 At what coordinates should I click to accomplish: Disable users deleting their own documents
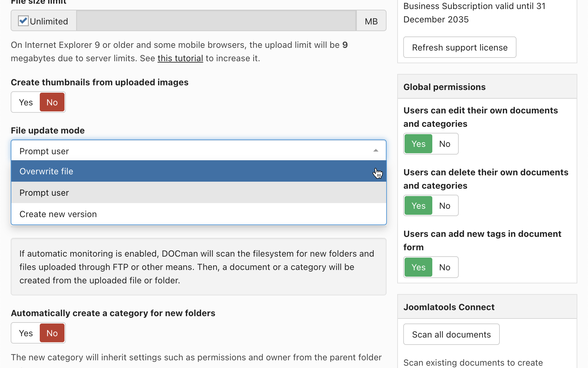coord(445,206)
